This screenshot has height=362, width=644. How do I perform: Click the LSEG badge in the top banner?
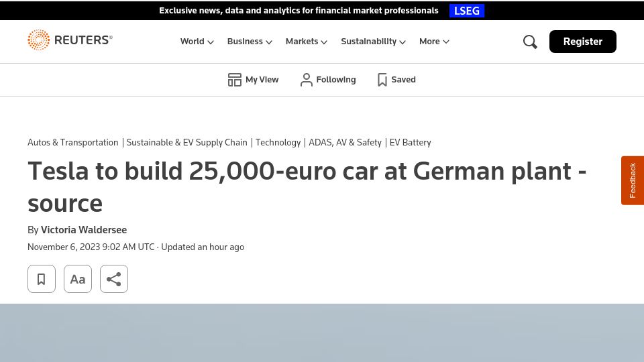tap(467, 11)
